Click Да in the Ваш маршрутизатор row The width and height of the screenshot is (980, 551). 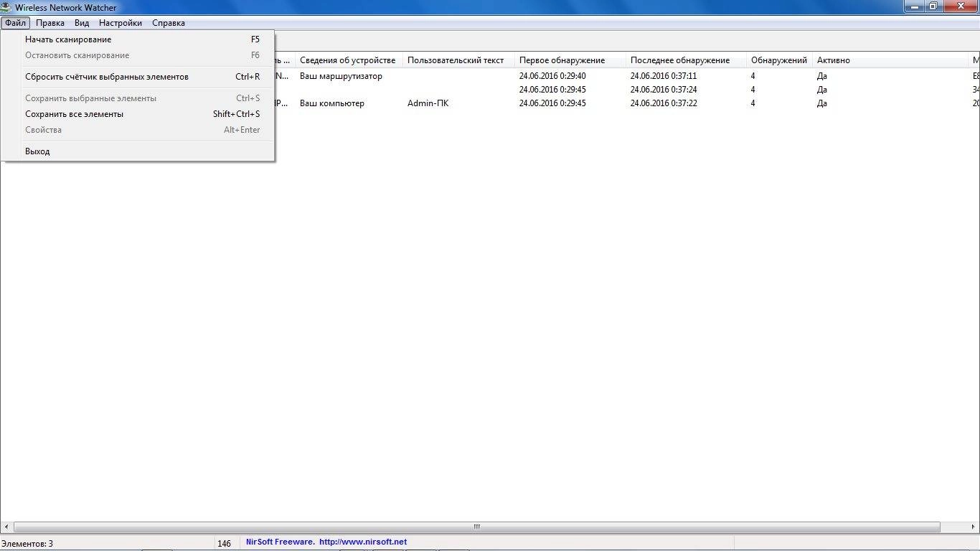point(822,76)
